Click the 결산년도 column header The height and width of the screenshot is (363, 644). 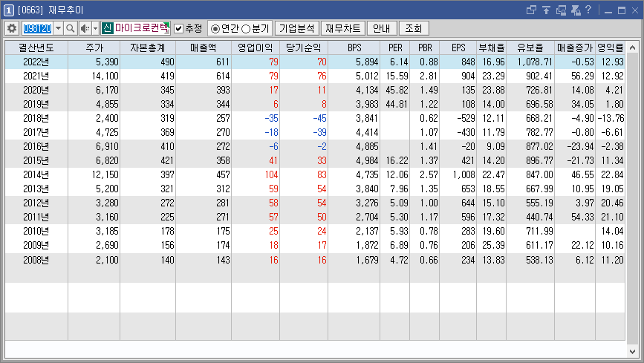36,48
